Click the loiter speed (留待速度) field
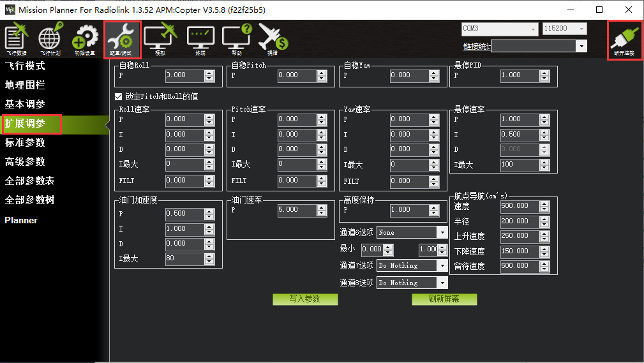 (x=520, y=266)
